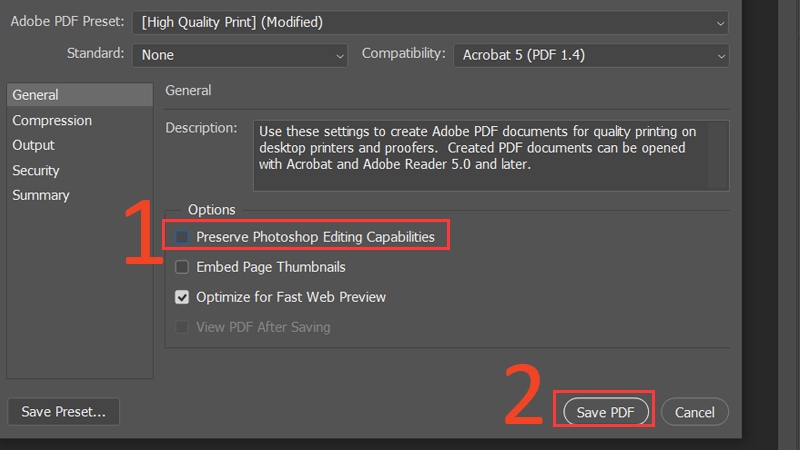
Task: Open the Adobe PDF Preset dropdown
Action: pos(430,22)
